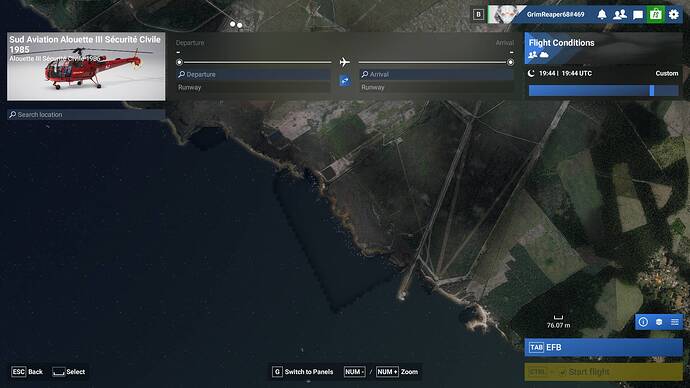
Task: Click the map info icon
Action: point(643,322)
